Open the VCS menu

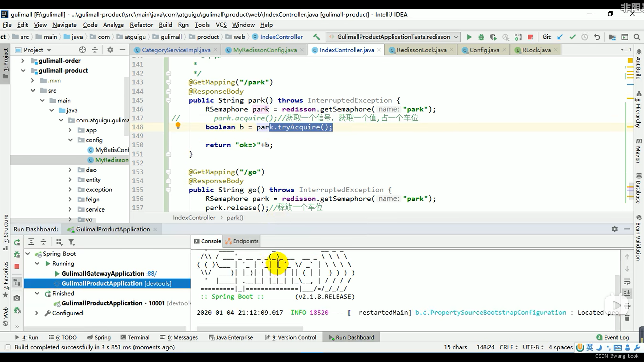(221, 25)
